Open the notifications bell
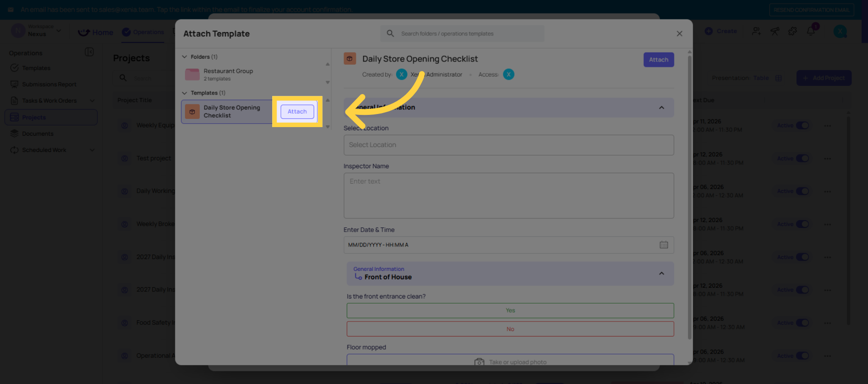Screen dimensions: 868x384 (811, 31)
